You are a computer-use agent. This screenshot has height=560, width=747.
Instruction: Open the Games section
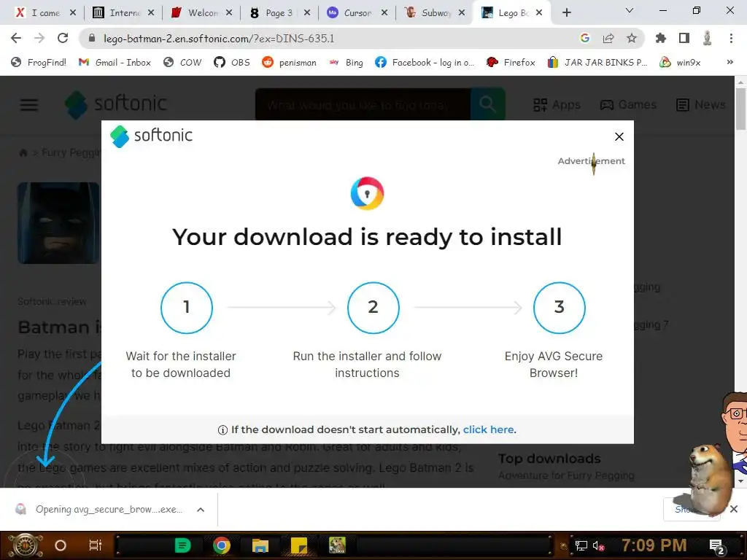pyautogui.click(x=628, y=105)
